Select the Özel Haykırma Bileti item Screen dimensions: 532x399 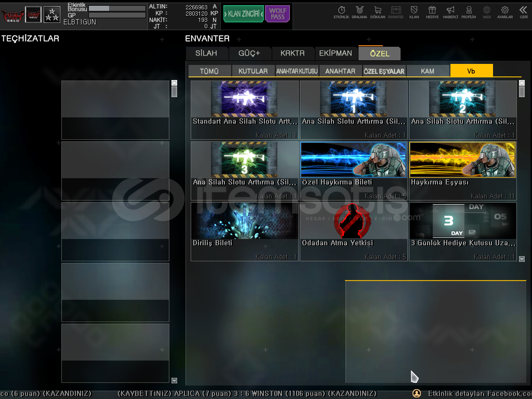pos(353,171)
